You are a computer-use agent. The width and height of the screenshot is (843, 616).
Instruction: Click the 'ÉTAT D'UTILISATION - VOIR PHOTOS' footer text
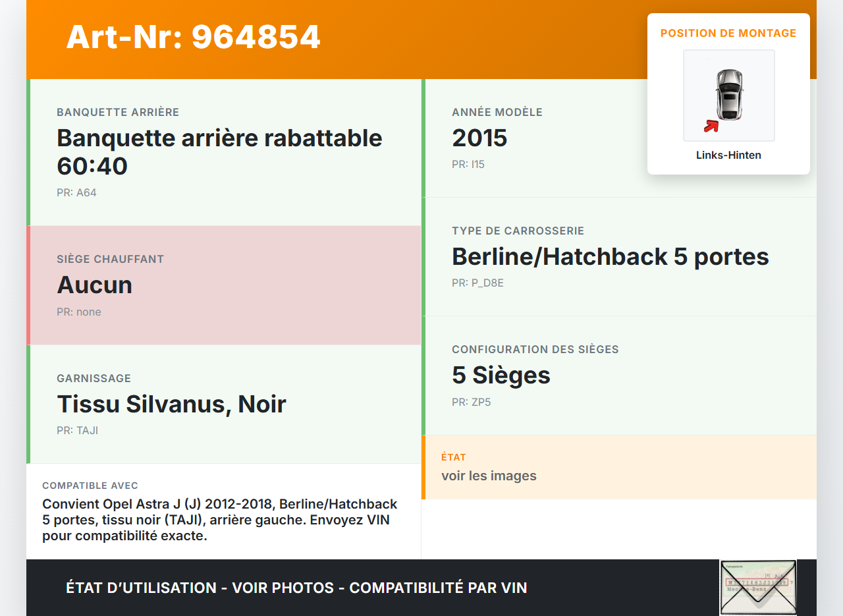point(296,588)
